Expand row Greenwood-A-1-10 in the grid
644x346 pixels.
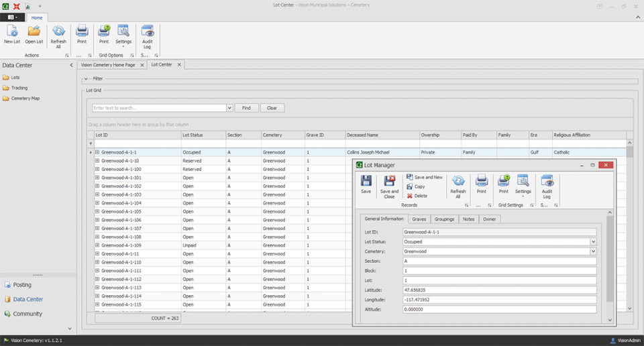(97, 160)
